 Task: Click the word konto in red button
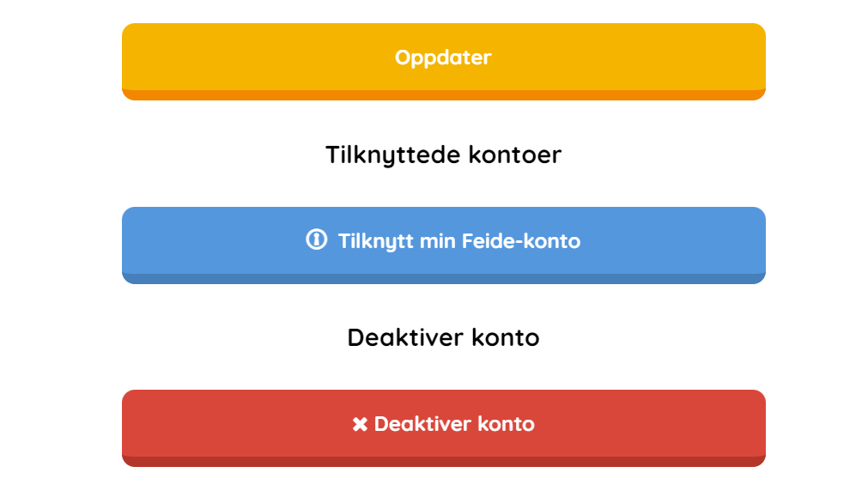[506, 424]
